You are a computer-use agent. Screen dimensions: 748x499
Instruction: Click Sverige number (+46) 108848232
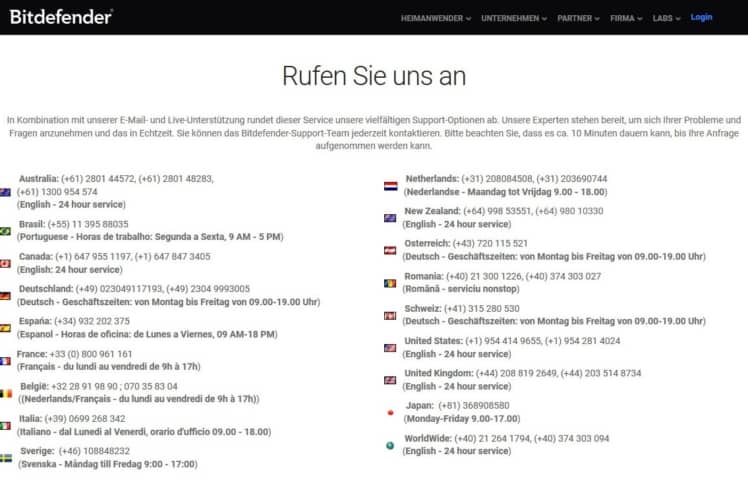point(94,451)
